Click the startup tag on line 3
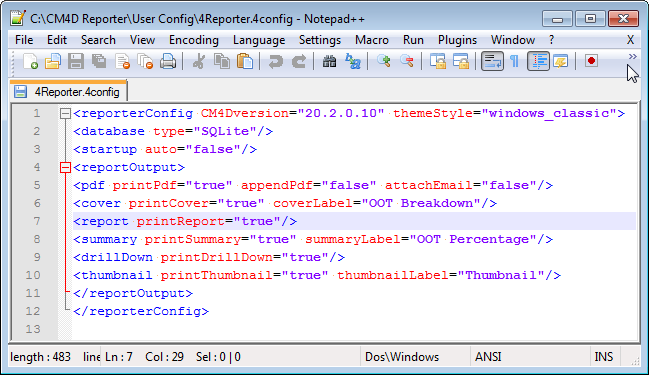The height and width of the screenshot is (375, 649). pyautogui.click(x=109, y=149)
